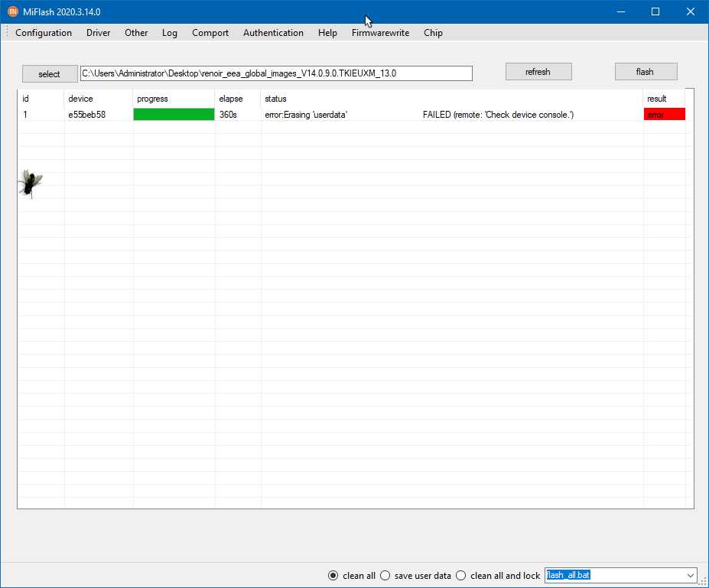The width and height of the screenshot is (709, 588).
Task: Click the red error result cell
Action: coord(664,115)
